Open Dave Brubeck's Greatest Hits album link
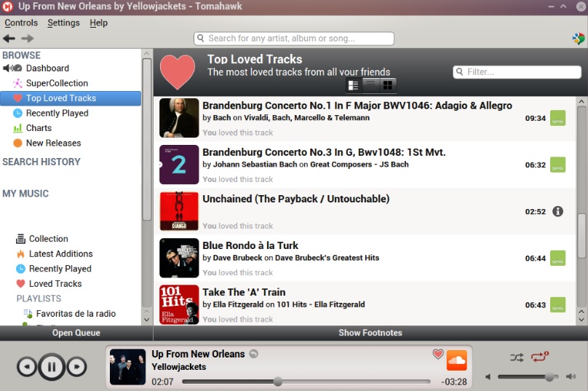The width and height of the screenshot is (588, 391). pyautogui.click(x=327, y=258)
